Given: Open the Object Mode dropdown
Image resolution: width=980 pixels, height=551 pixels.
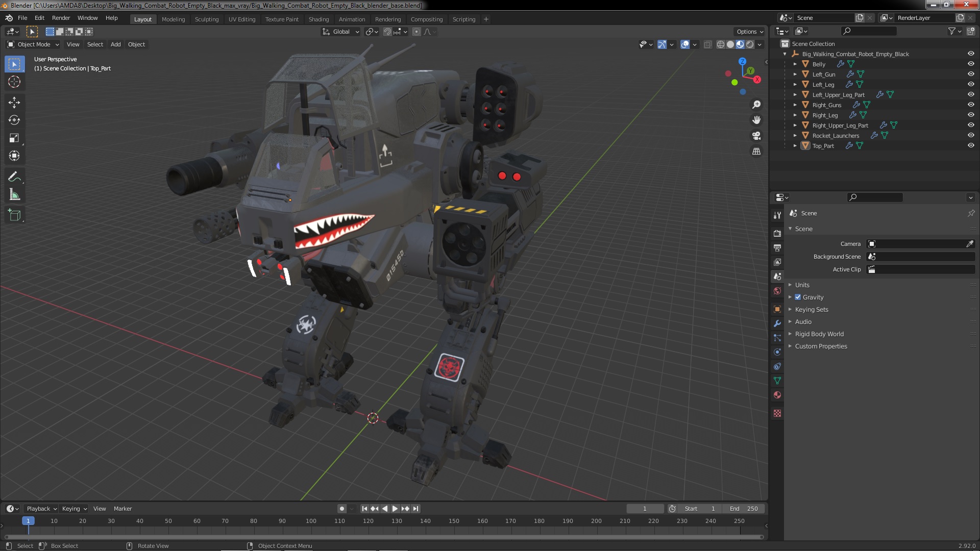Looking at the screenshot, I should coord(34,44).
